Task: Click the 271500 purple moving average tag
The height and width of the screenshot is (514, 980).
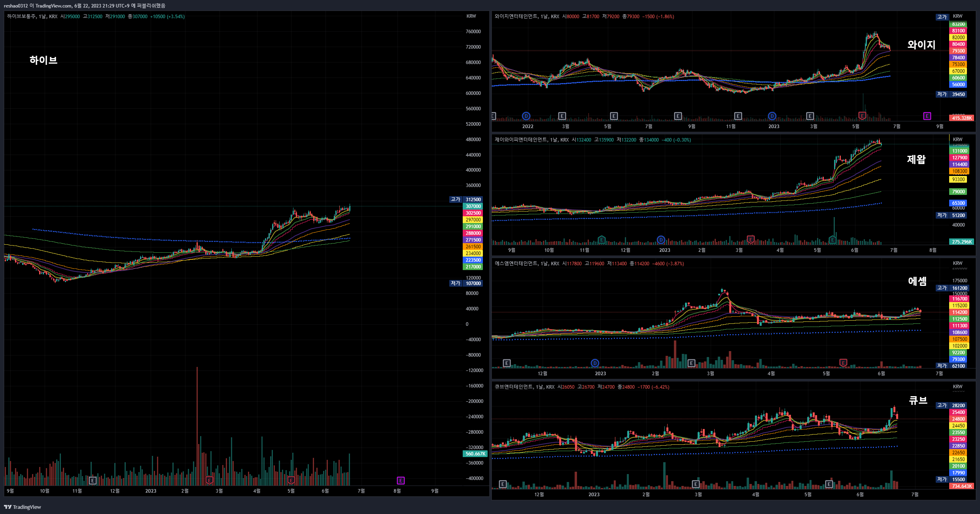Action: 473,240
